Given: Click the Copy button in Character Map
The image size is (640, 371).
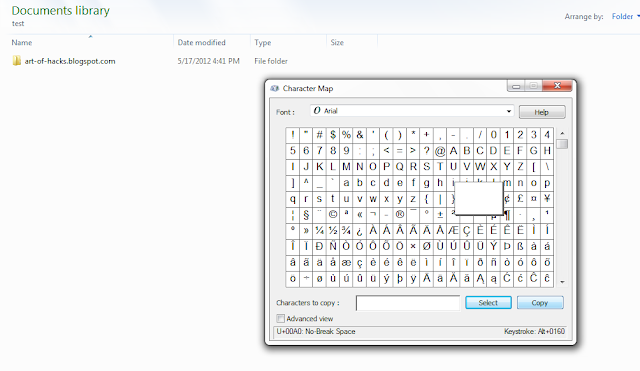Looking at the screenshot, I should coord(540,303).
